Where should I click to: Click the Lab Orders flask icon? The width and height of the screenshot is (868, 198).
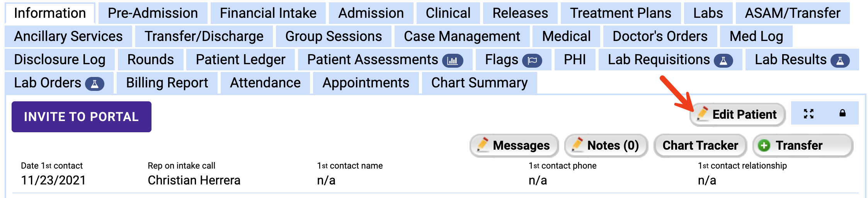(x=95, y=84)
